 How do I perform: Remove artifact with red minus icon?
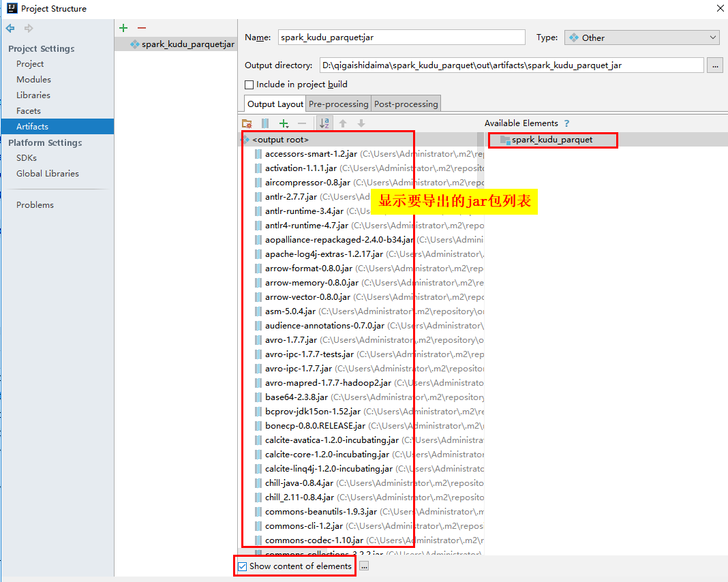click(x=142, y=28)
